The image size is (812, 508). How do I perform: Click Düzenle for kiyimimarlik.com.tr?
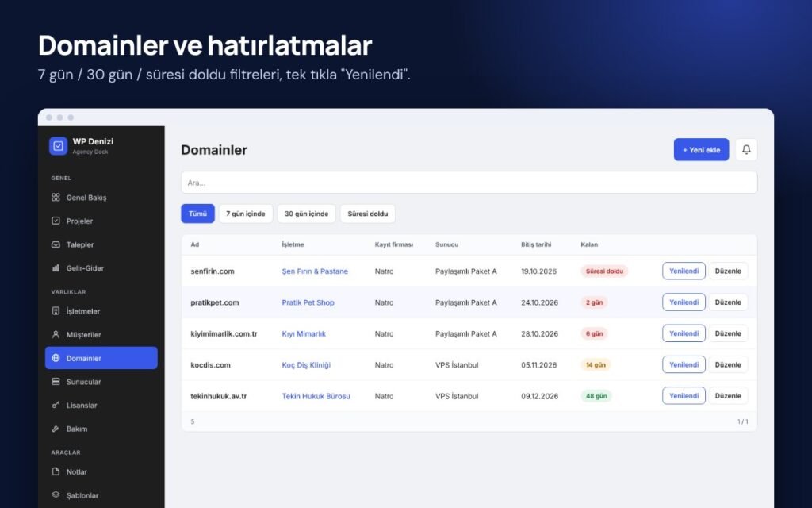728,333
